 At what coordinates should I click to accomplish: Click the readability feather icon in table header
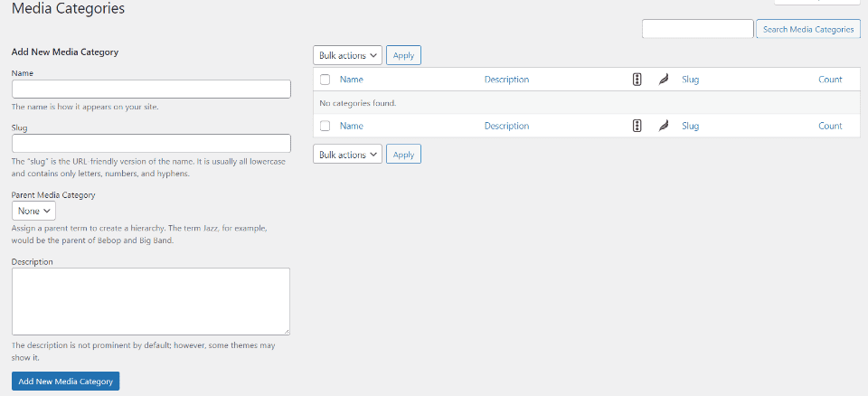pos(663,80)
